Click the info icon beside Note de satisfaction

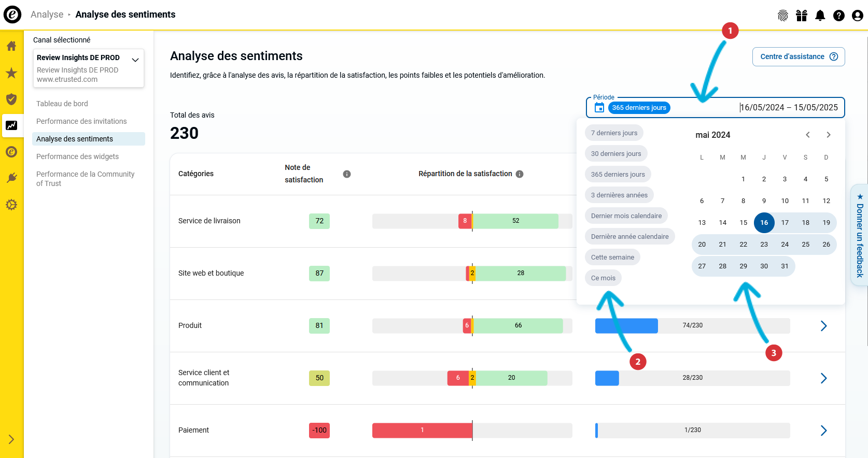point(347,174)
